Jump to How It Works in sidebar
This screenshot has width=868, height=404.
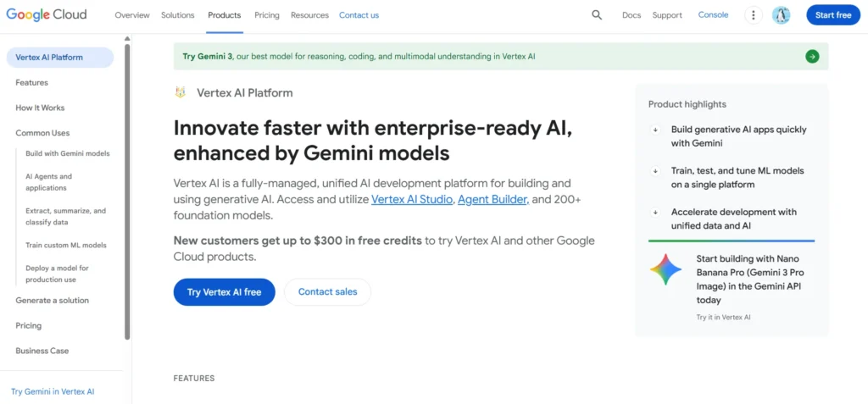pyautogui.click(x=40, y=108)
